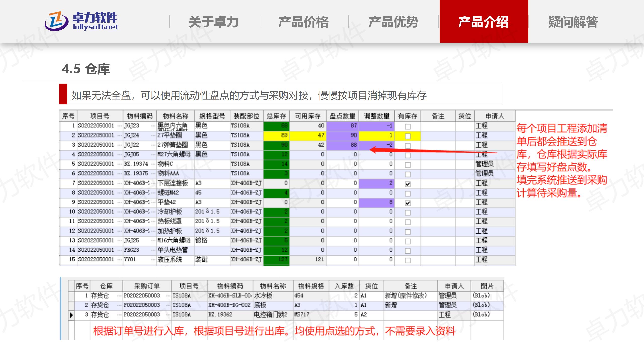Click the 盘点数量 column header
This screenshot has height=362, width=644.
point(342,116)
